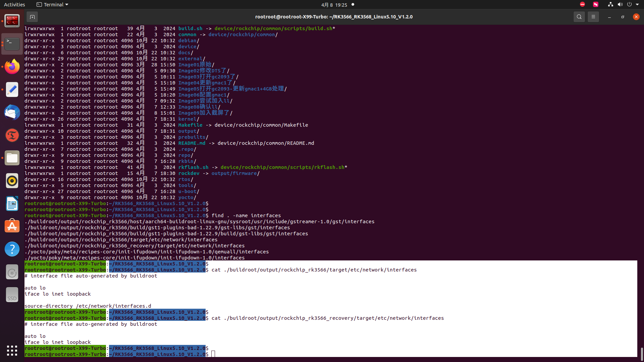Open the terminal hamburger menu
The image size is (644, 362).
click(x=593, y=17)
